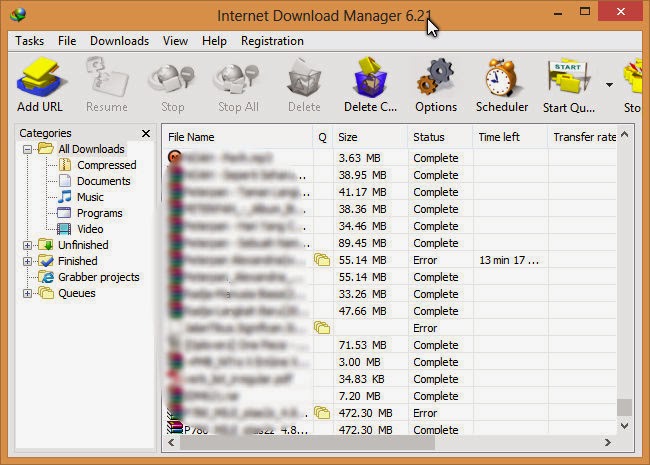The width and height of the screenshot is (650, 465).
Task: Sort by the Status column header
Action: pos(440,137)
